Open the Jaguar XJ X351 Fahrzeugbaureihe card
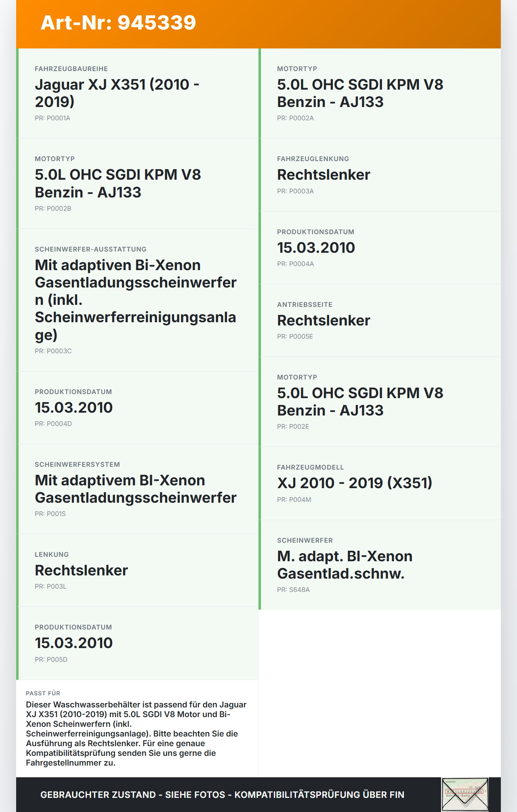 point(137,93)
